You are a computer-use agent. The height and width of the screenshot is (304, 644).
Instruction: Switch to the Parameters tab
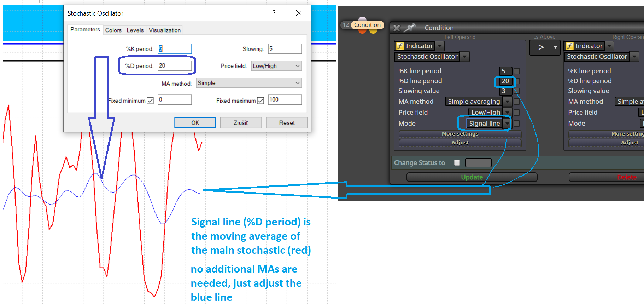(x=85, y=30)
